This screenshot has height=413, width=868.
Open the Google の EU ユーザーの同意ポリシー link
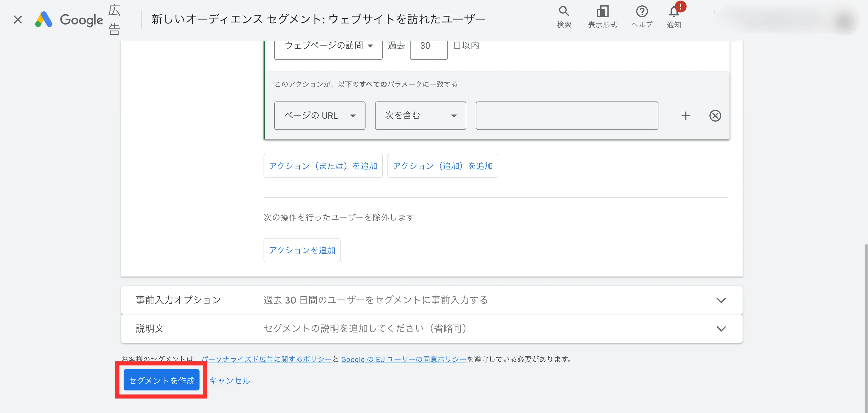coord(403,359)
